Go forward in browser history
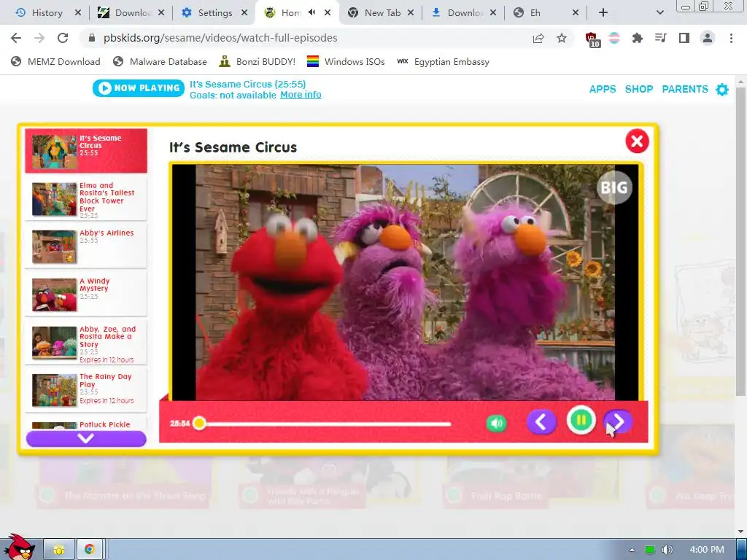747x560 pixels. [x=39, y=38]
